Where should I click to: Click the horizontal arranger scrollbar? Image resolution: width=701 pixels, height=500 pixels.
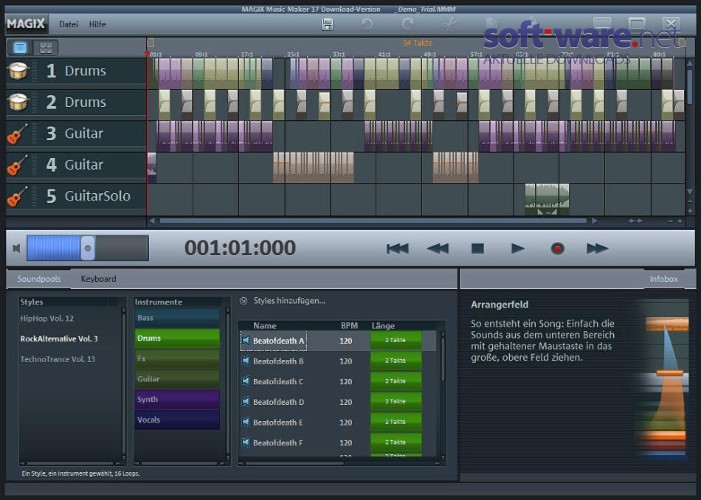(373, 220)
